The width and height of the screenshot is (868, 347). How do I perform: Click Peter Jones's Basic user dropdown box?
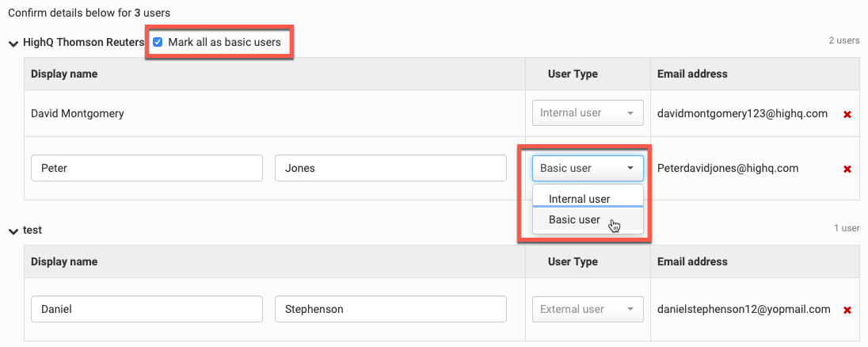[x=588, y=168]
